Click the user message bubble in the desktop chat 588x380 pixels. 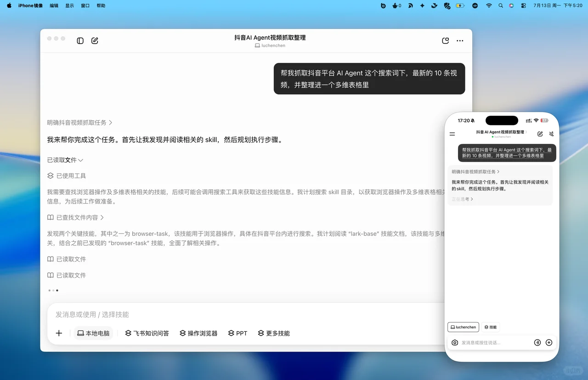[x=369, y=79]
